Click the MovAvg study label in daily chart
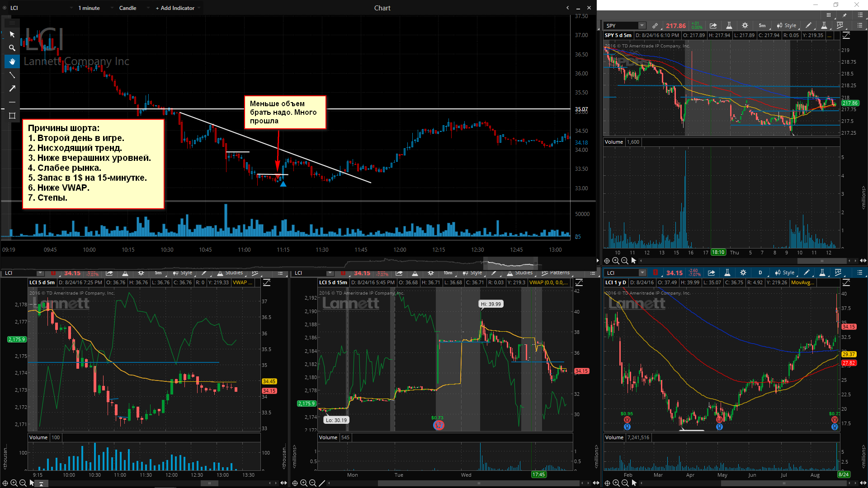868x488 pixels. click(x=802, y=282)
